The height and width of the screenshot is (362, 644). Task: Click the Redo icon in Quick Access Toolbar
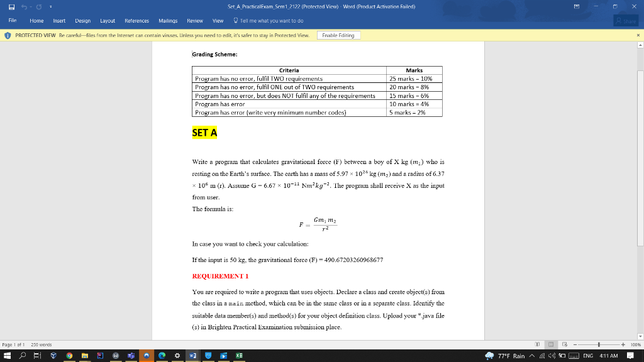click(x=39, y=6)
